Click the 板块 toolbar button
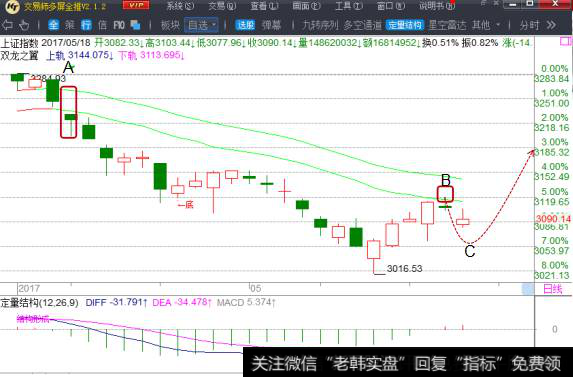Viewport: 573px width, 377px height. (170, 25)
